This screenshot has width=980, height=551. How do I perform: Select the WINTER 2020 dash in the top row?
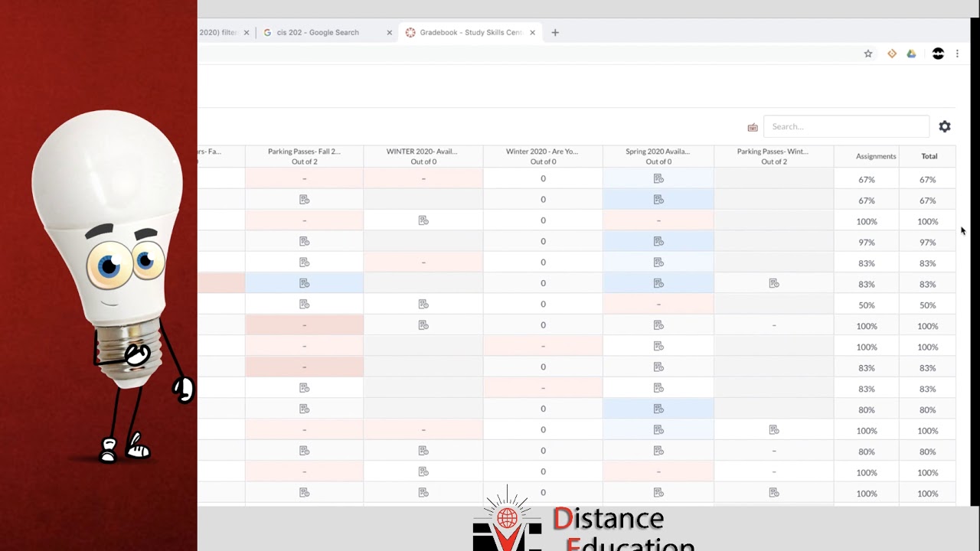[x=423, y=178]
